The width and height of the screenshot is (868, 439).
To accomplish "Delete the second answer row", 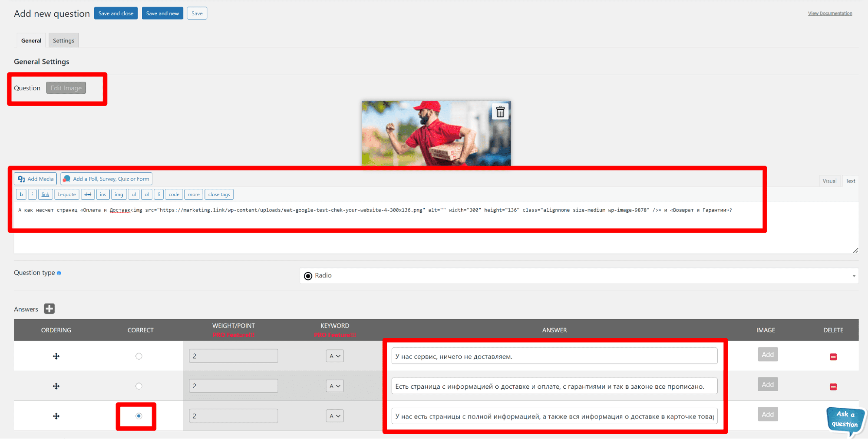I will pyautogui.click(x=833, y=386).
